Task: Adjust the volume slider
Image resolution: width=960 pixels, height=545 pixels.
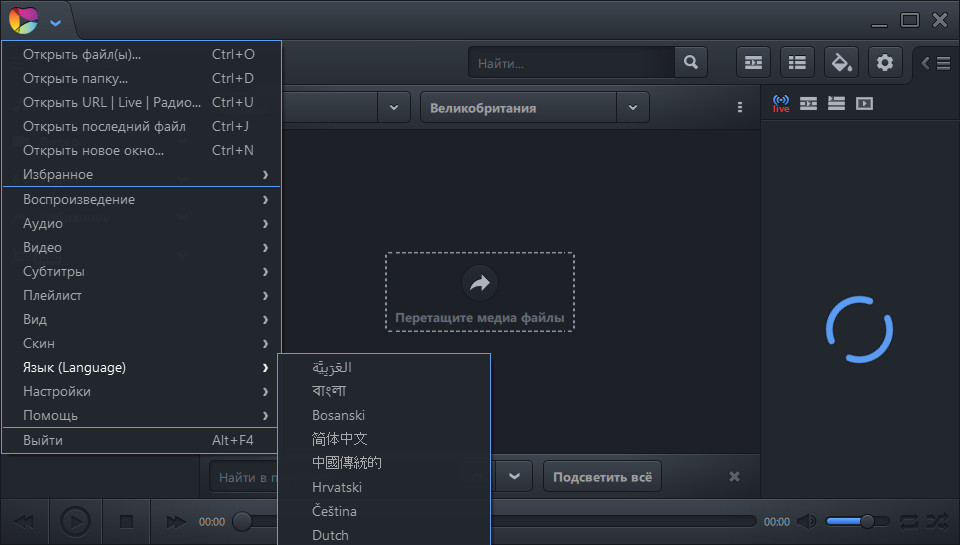Action: pyautogui.click(x=857, y=521)
